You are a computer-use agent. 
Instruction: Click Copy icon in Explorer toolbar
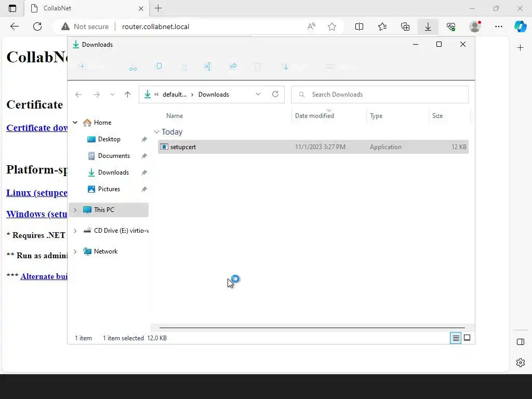158,66
